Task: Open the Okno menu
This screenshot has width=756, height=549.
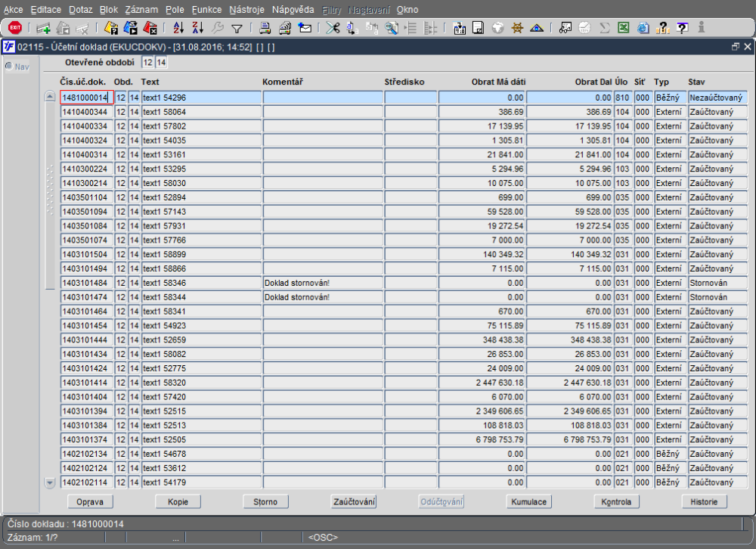Action: (x=407, y=10)
